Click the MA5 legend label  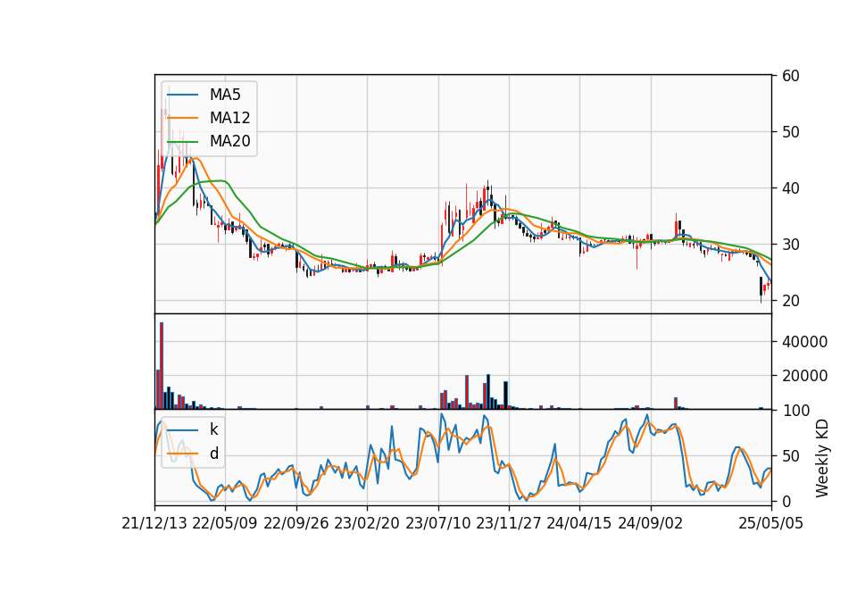click(225, 95)
